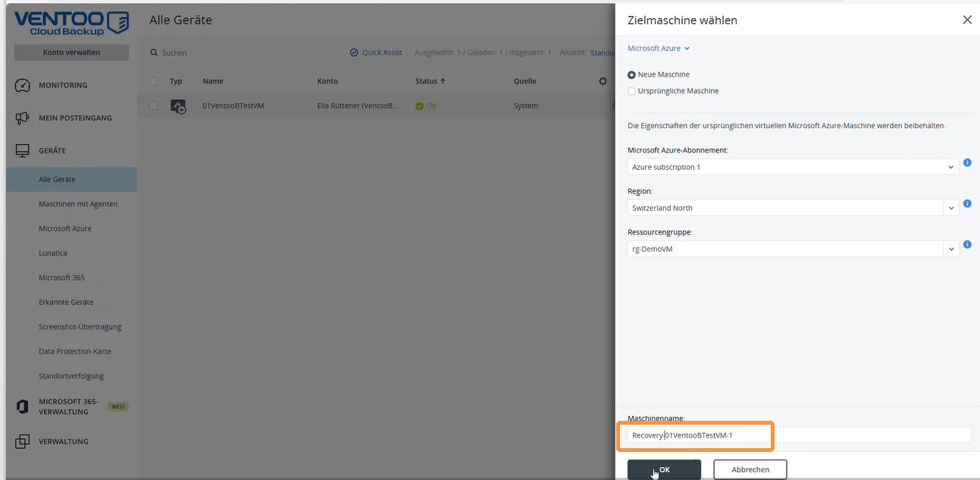Click the 01VentooBTestVM device name
Image resolution: width=980 pixels, height=480 pixels.
(x=233, y=106)
